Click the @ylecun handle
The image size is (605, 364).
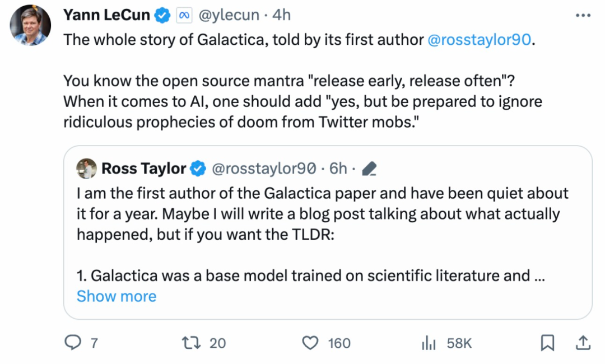point(229,16)
